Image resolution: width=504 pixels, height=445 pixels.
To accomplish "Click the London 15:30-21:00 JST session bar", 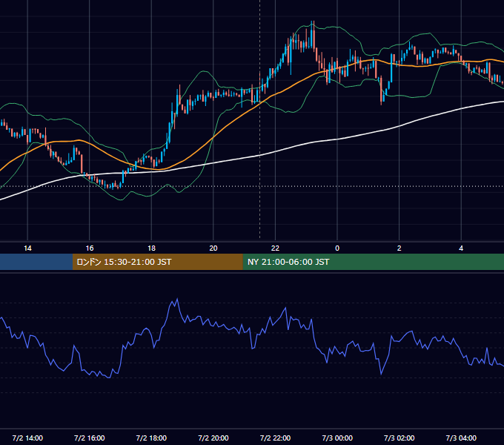I will pos(157,262).
